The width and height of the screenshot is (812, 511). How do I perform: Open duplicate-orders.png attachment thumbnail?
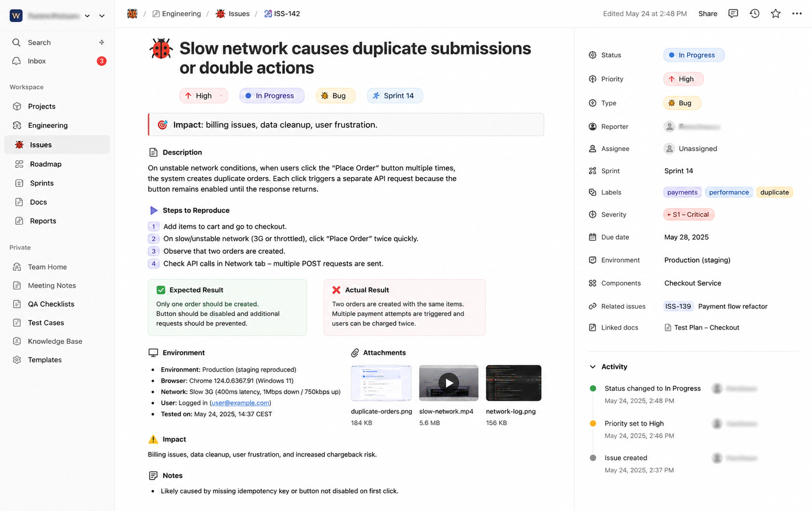click(x=381, y=383)
